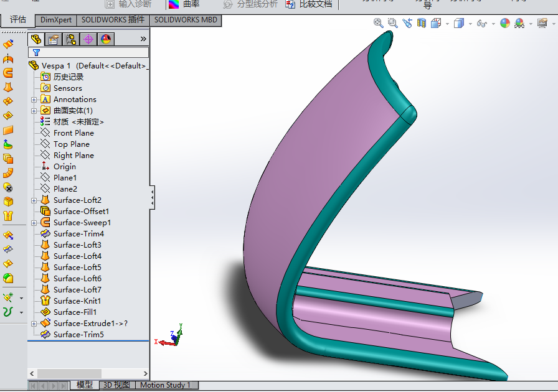Open the Motion Study 1 tab
558x392 pixels.
(x=166, y=385)
